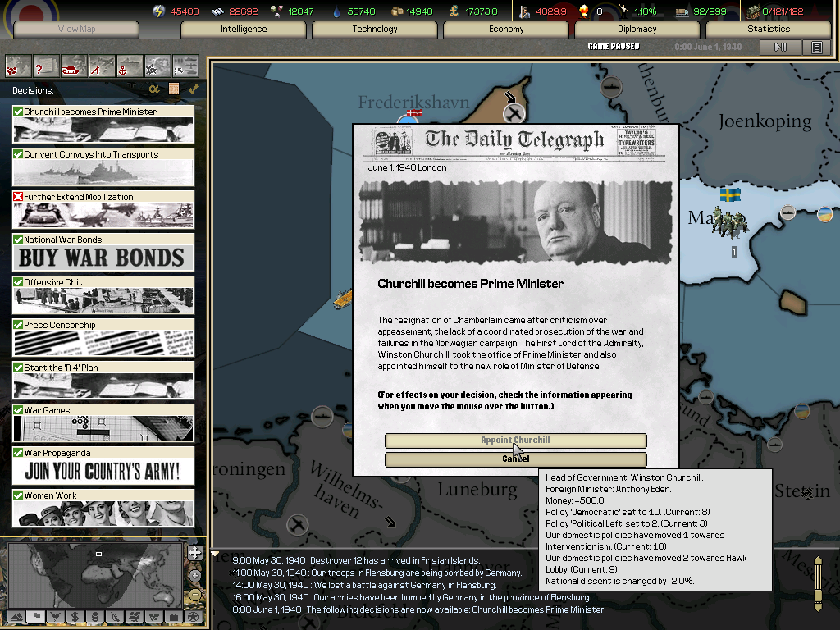Select the rifle map mode icon

click(x=115, y=617)
